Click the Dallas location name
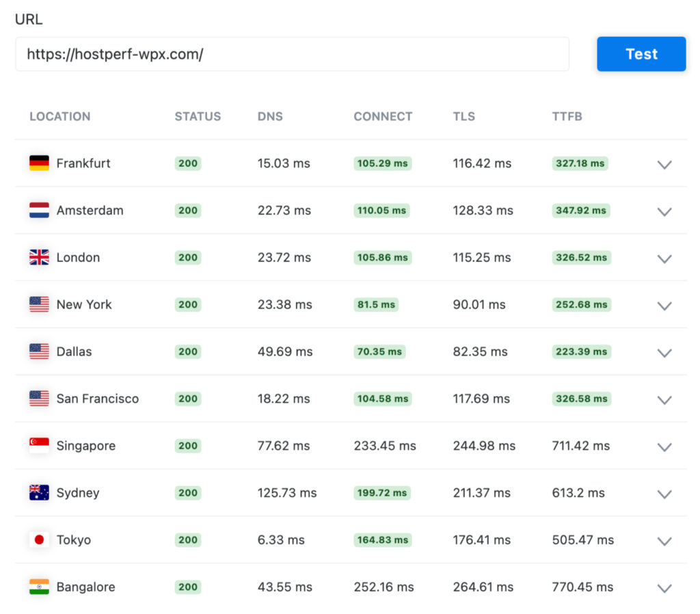This screenshot has width=700, height=614. point(74,352)
